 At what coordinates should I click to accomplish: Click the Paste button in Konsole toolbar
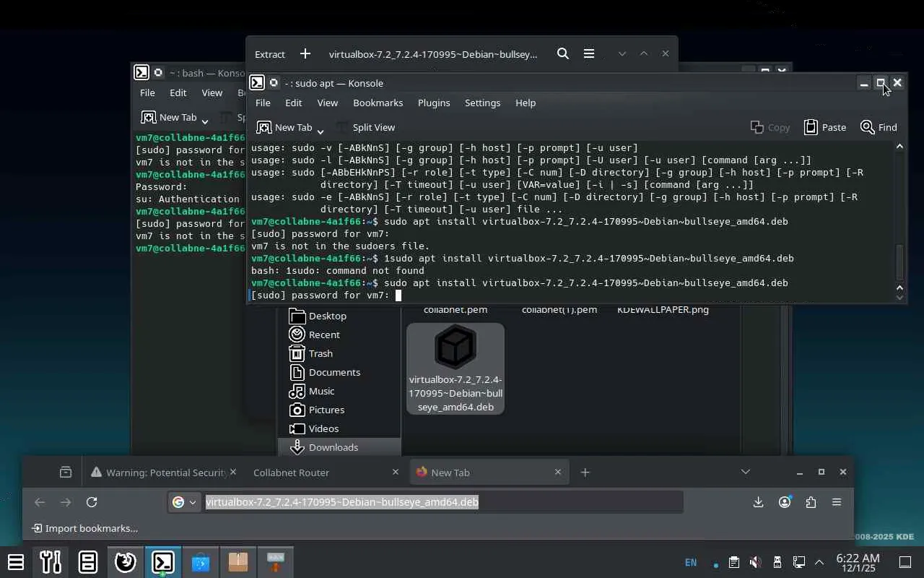824,127
